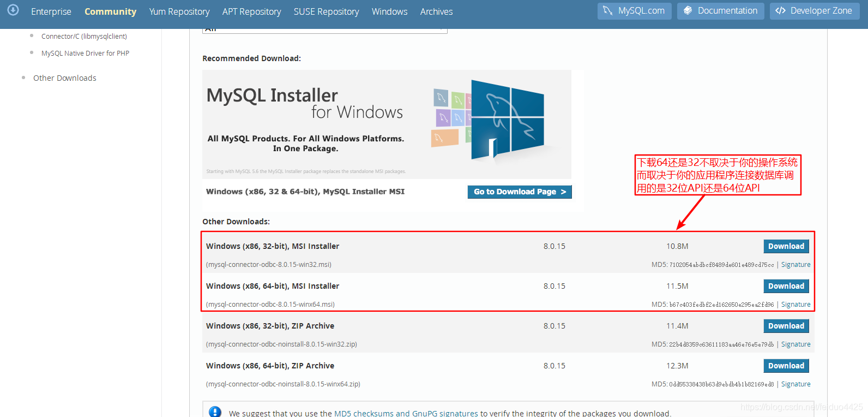Click the blue info icon beside MD5 suggestion
This screenshot has width=868, height=417.
click(x=215, y=412)
